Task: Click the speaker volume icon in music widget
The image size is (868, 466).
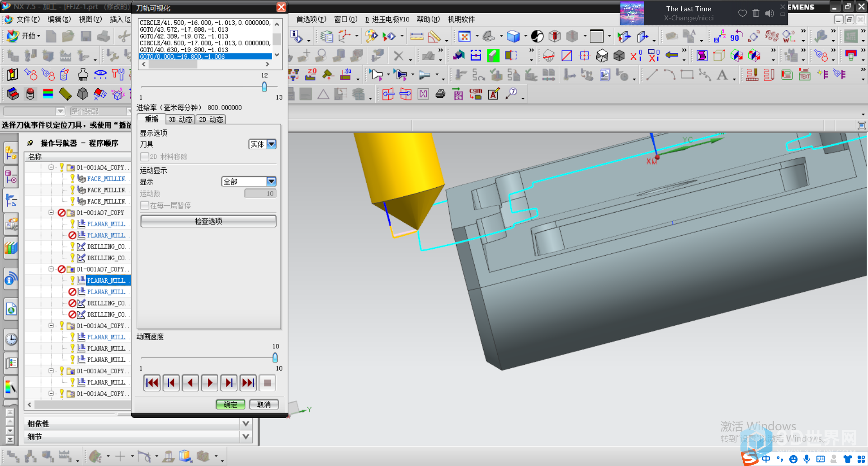Action: coord(769,13)
